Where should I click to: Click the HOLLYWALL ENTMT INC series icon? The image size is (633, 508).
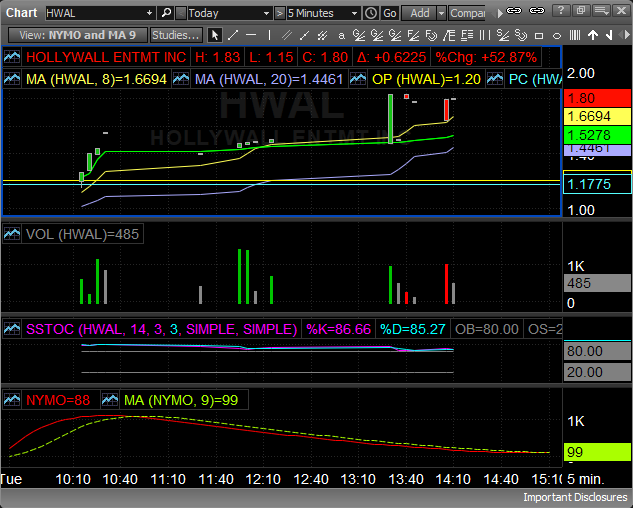point(12,57)
